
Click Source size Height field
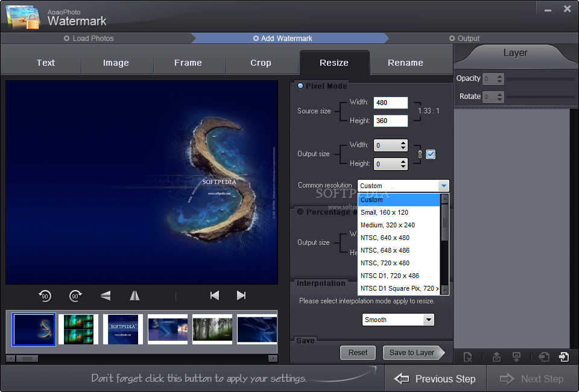click(391, 121)
